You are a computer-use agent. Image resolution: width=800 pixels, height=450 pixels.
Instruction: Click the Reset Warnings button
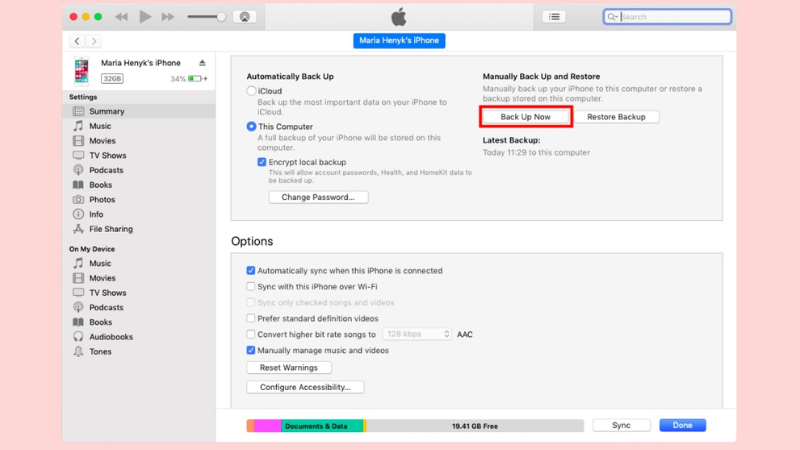(289, 368)
